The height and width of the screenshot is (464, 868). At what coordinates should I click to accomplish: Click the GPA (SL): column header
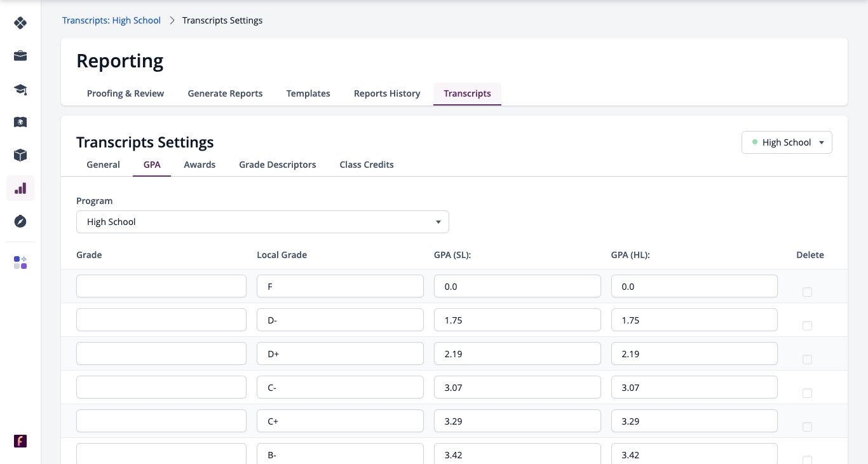click(x=452, y=255)
